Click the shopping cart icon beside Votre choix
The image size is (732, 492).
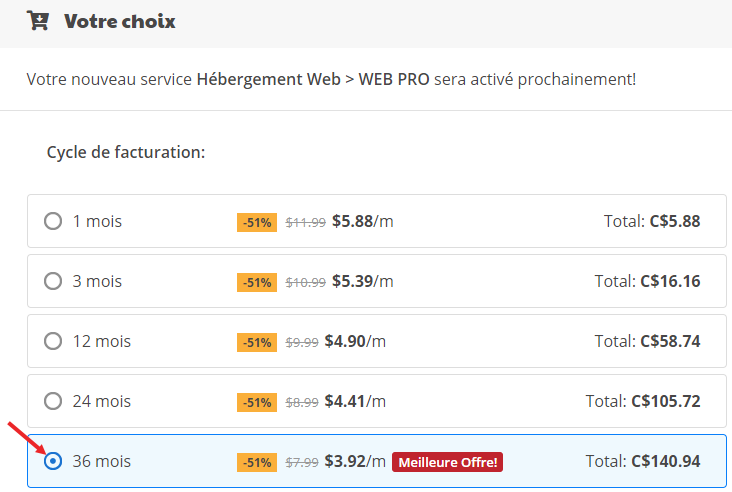click(39, 20)
